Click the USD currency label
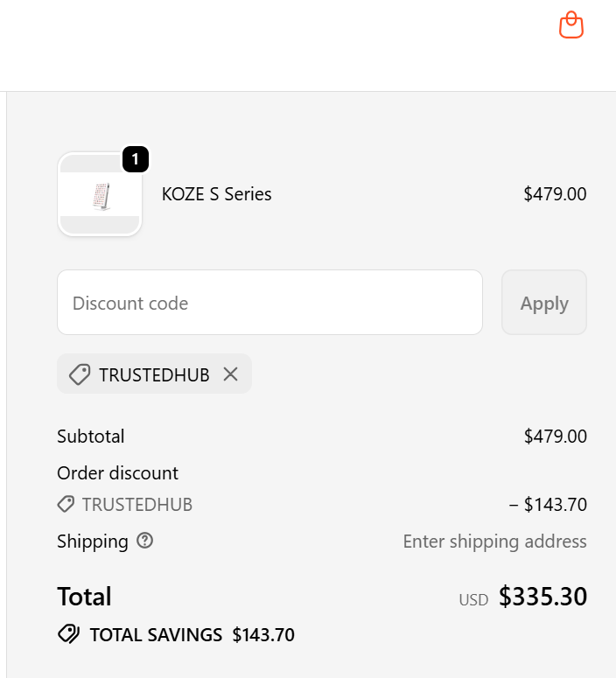Screen dimensions: 616x678 click(473, 600)
